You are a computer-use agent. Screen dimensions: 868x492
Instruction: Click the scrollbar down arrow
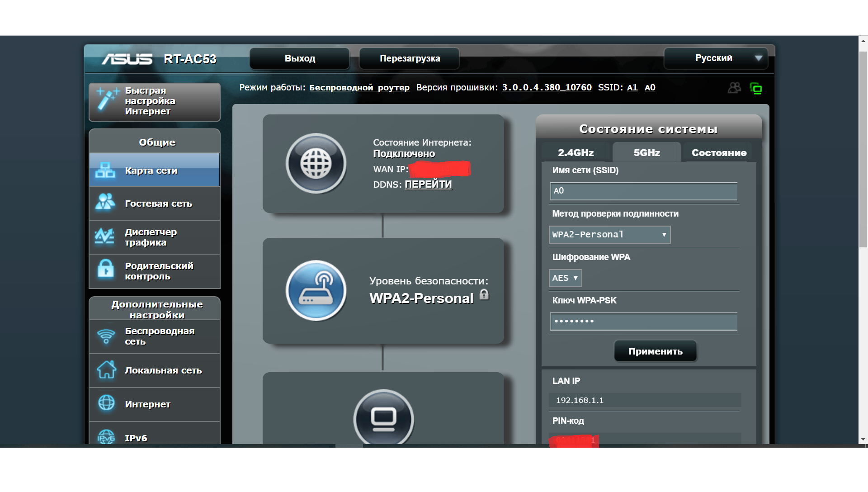[x=863, y=439]
